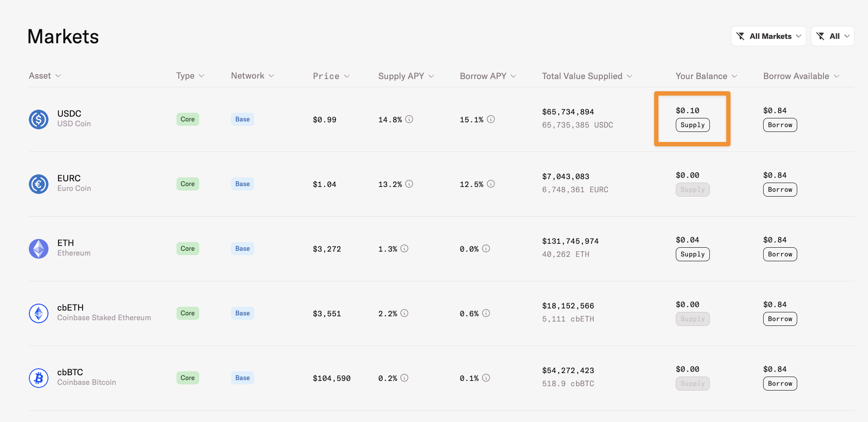Click the Base network badge for cbETH

click(242, 313)
